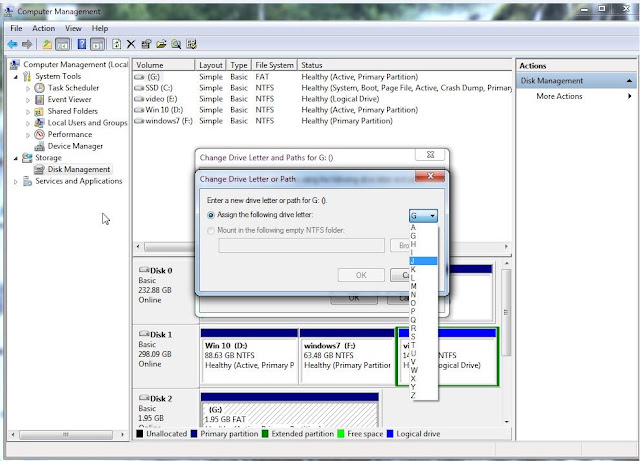Open Device Manager in the tree

tap(75, 146)
